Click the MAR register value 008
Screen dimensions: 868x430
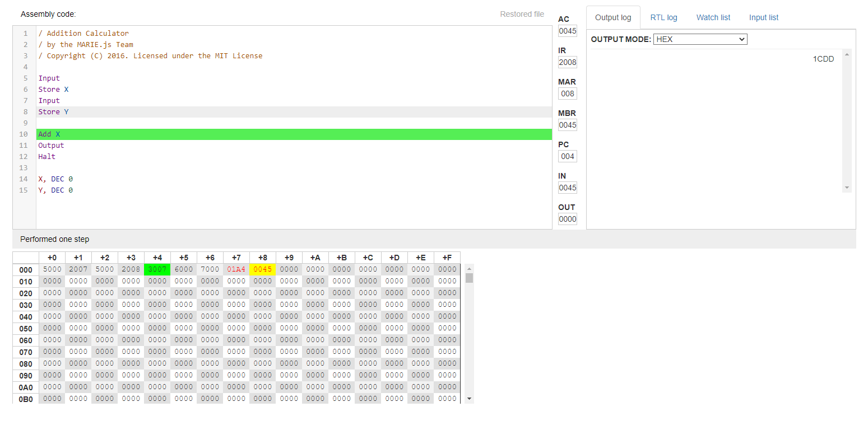(x=568, y=94)
